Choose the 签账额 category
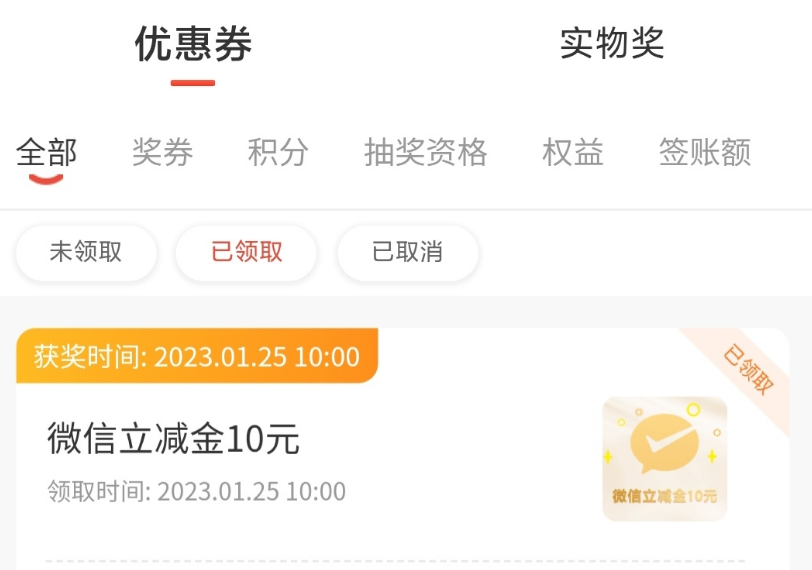This screenshot has width=812, height=570. [x=705, y=152]
